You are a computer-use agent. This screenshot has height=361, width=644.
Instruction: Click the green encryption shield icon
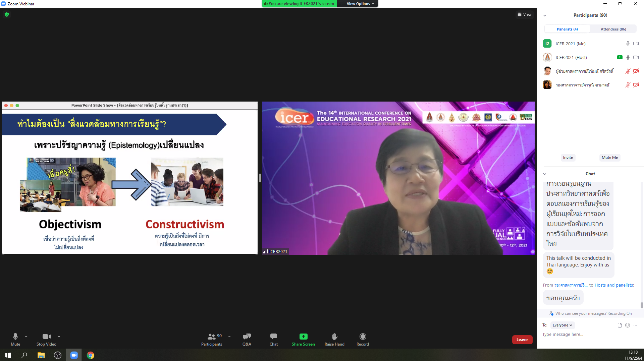tap(7, 14)
